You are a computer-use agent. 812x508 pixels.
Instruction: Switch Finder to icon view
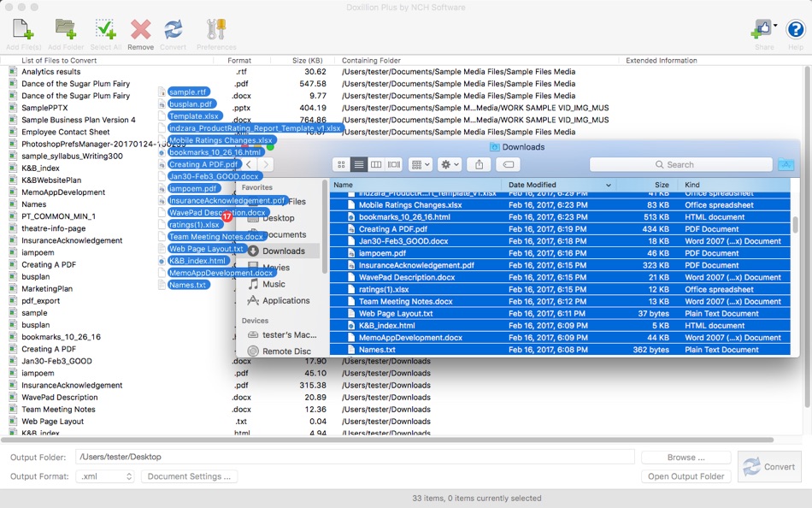coord(342,164)
